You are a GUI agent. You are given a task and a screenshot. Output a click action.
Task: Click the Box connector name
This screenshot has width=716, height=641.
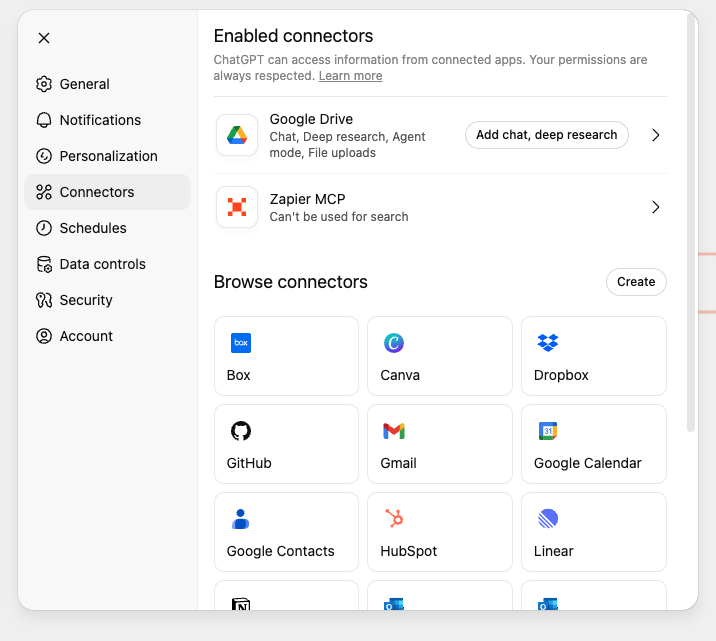point(238,375)
